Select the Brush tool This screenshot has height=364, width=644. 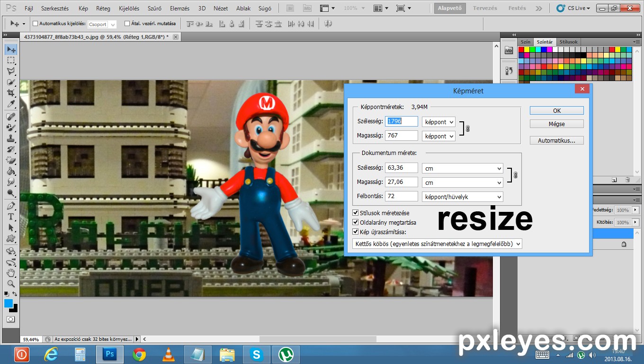click(x=11, y=127)
